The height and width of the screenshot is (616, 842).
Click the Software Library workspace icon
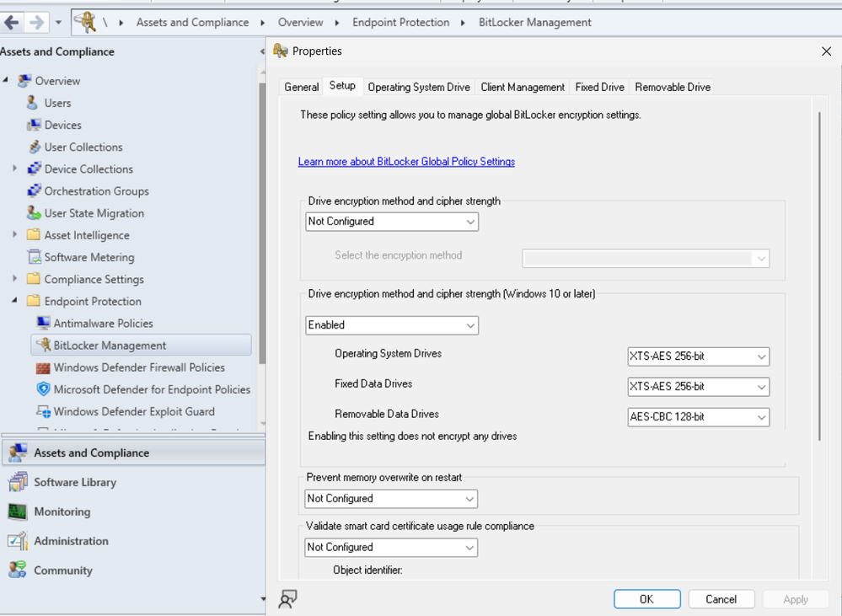18,482
